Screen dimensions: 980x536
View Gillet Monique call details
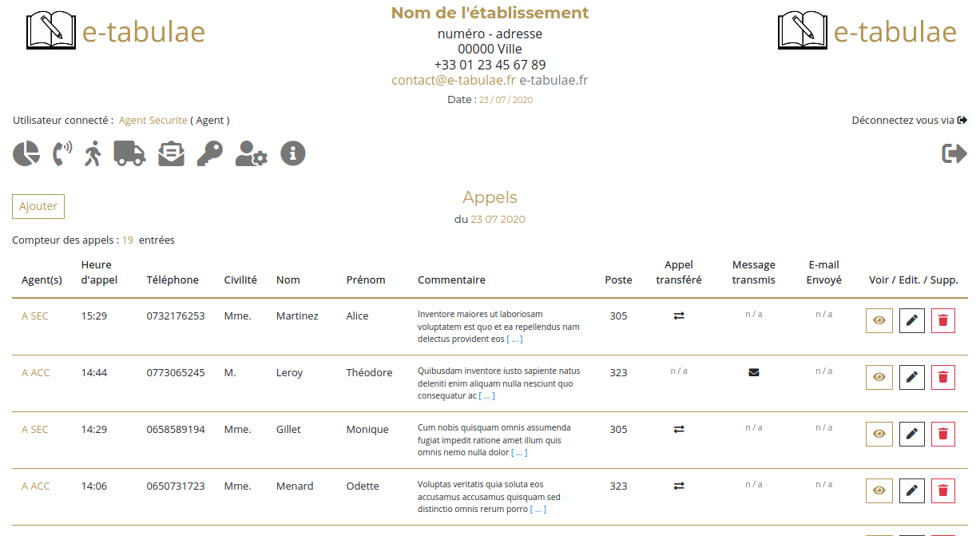(x=879, y=434)
